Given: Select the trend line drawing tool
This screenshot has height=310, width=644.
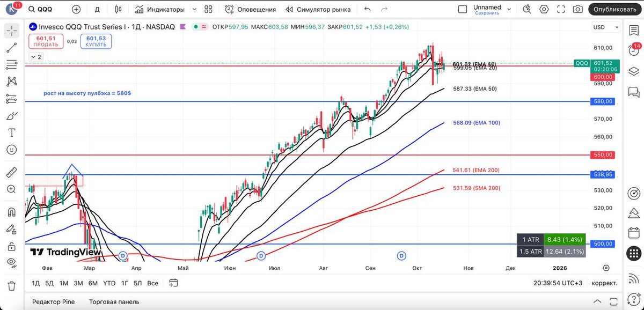Looking at the screenshot, I should click(11, 48).
